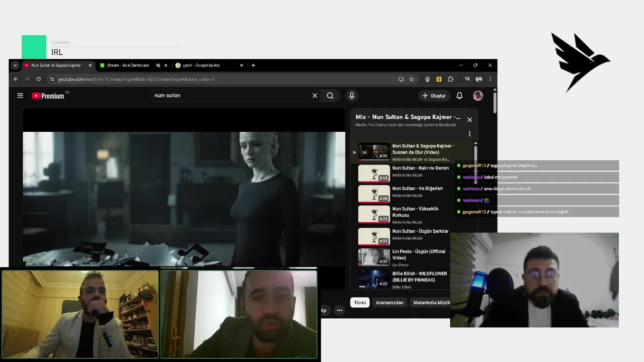The image size is (644, 362).
Task: Open the Extensions puzzle icon
Action: (x=450, y=79)
